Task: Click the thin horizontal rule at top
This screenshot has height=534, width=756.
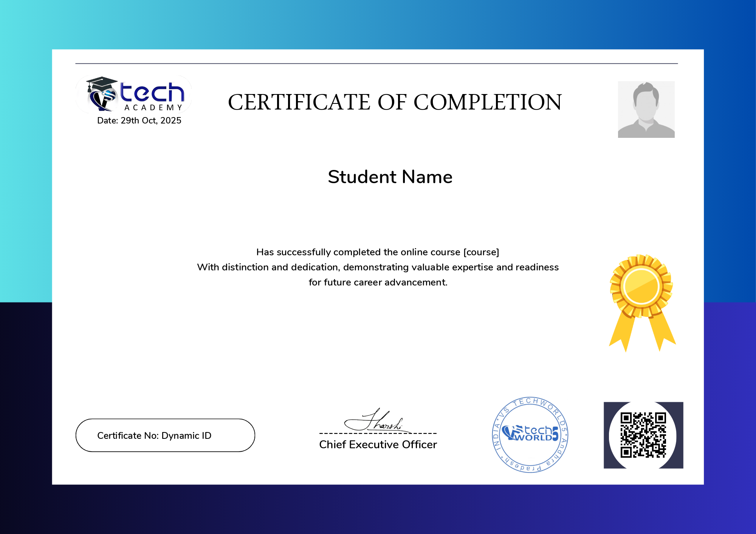Action: (376, 63)
